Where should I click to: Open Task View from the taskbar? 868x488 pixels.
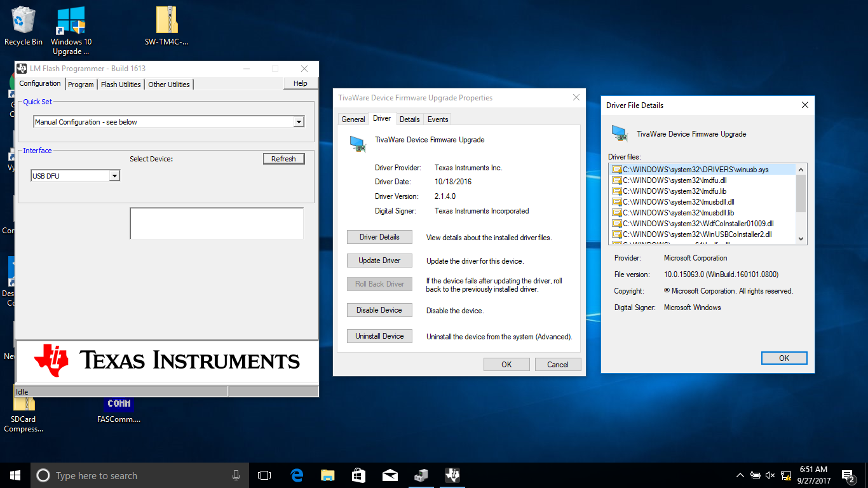tap(264, 475)
